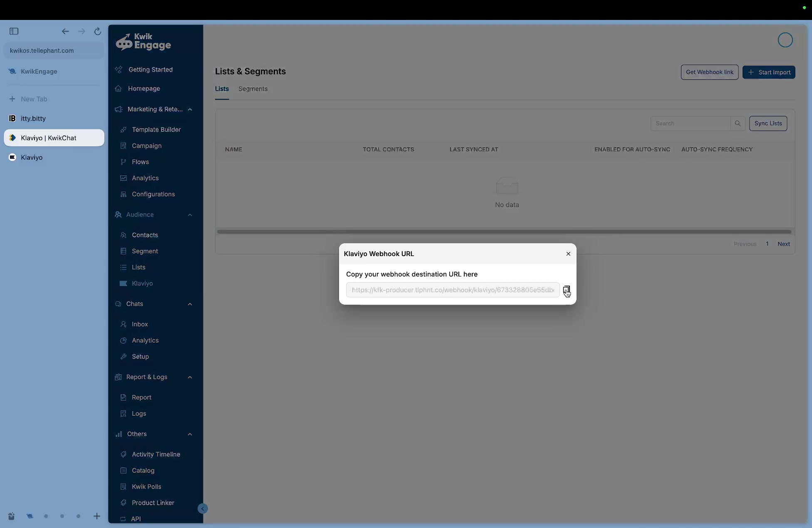Click the Inbox icon under Chats
812x528 pixels.
point(123,324)
